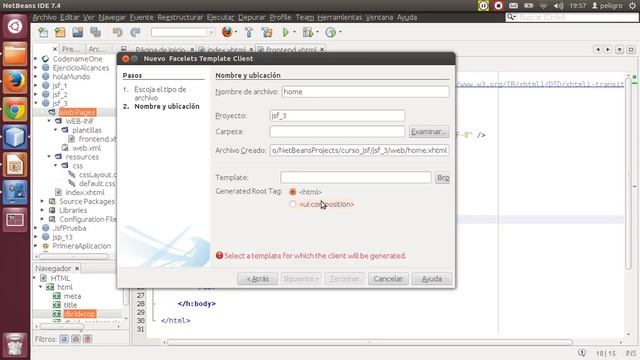
Task: Click the Carpeta text field
Action: click(x=337, y=131)
